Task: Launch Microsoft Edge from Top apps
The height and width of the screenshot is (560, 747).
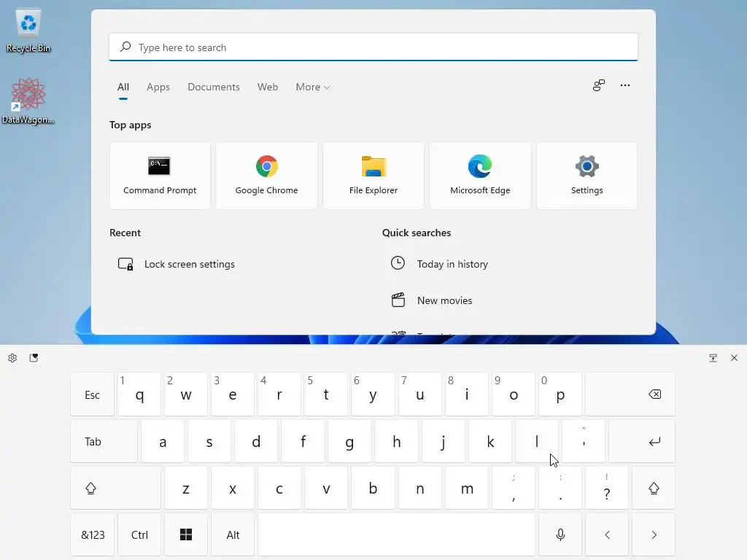Action: [480, 175]
